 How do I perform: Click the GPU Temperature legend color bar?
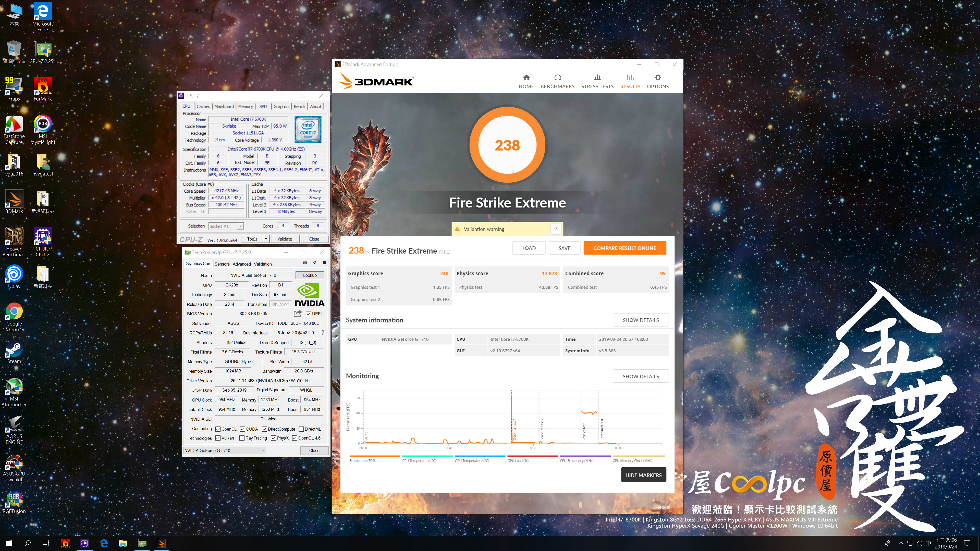pyautogui.click(x=480, y=456)
